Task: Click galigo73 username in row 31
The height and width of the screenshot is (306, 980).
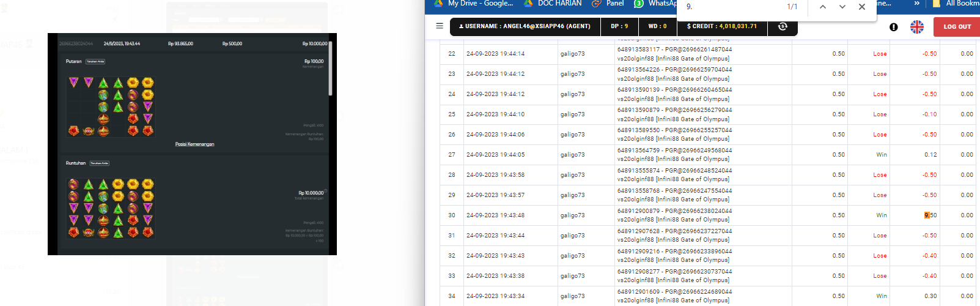Action: click(x=572, y=236)
